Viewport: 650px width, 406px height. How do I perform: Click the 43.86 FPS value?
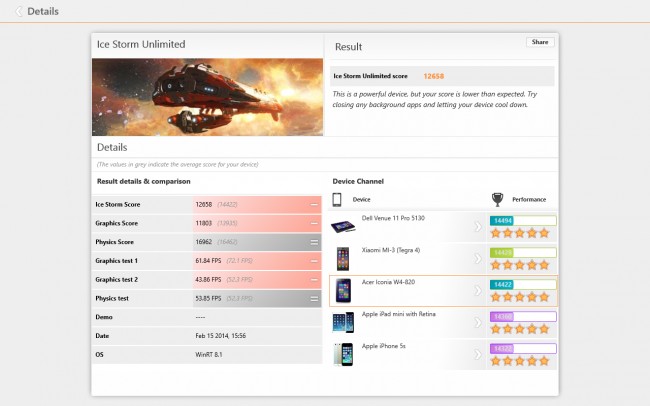click(208, 280)
